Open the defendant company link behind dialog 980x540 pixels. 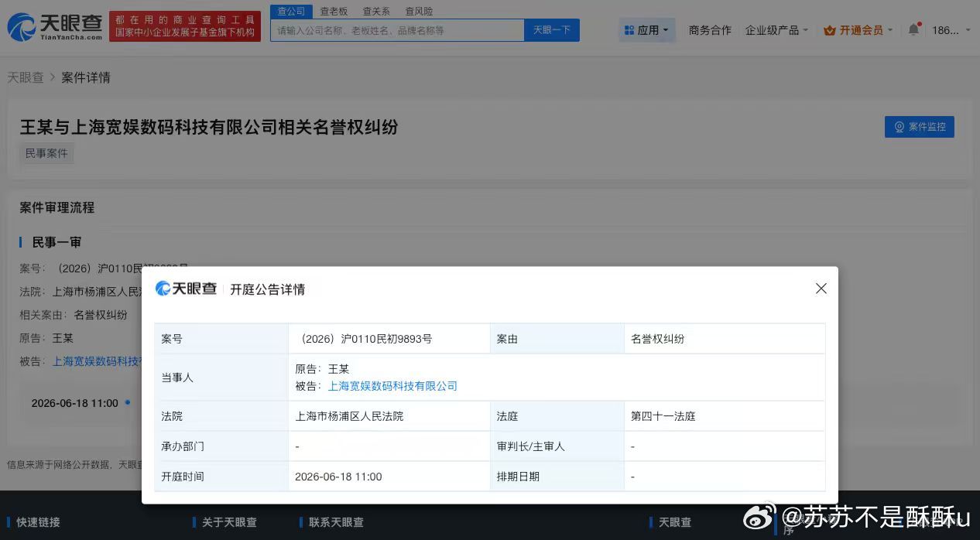pos(97,361)
